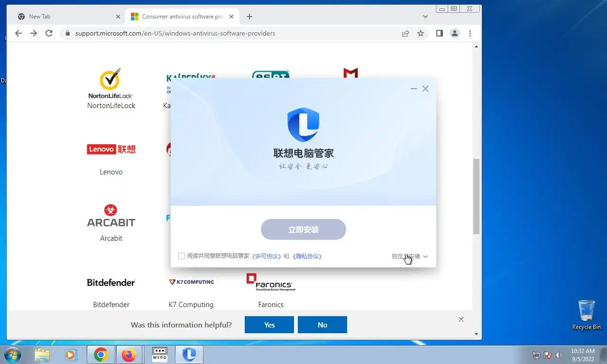Click the address bar URL field
This screenshot has width=607, height=364.
click(175, 33)
